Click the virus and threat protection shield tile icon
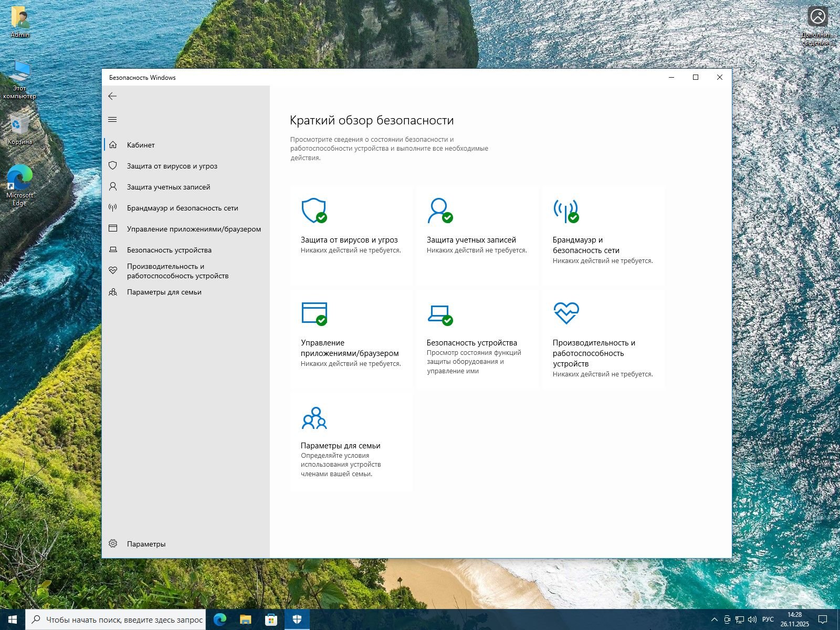Viewport: 840px width, 630px height. coord(313,211)
